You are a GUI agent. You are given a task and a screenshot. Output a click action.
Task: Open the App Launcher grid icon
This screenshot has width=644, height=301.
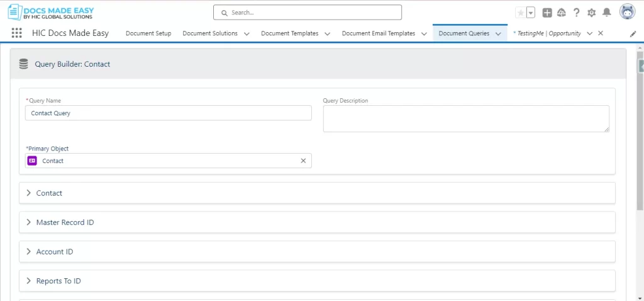[16, 33]
